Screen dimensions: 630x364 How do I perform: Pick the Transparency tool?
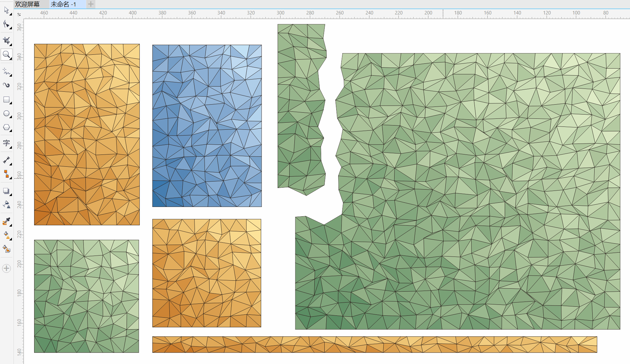(6, 205)
